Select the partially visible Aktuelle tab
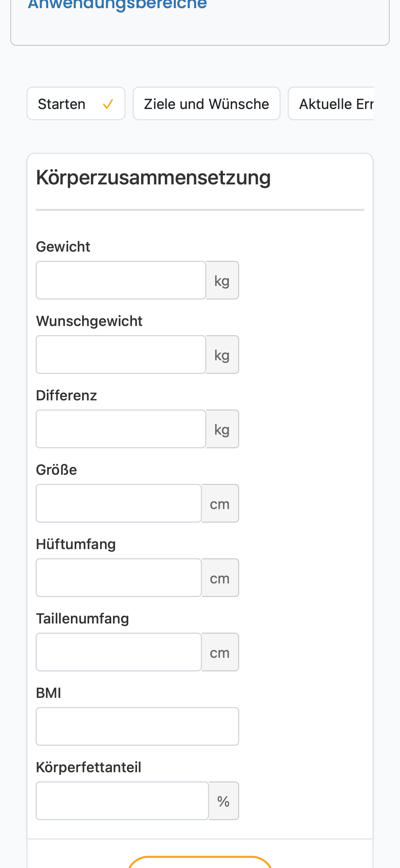The width and height of the screenshot is (400, 868). tap(331, 104)
